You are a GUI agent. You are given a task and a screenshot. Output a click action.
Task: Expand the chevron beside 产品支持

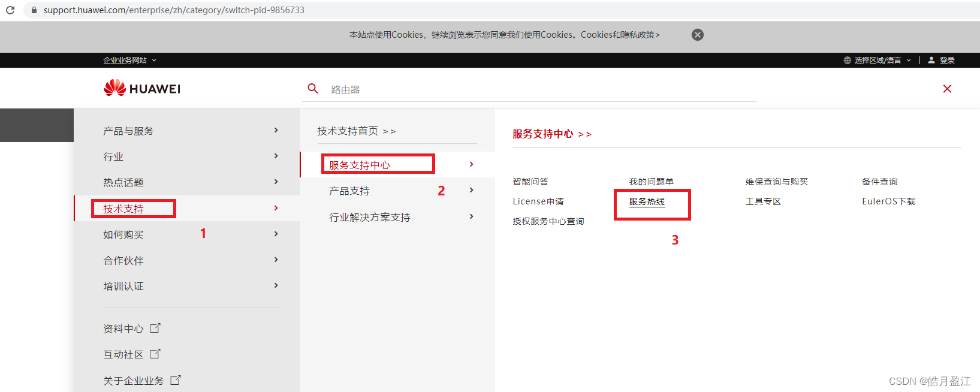point(472,190)
